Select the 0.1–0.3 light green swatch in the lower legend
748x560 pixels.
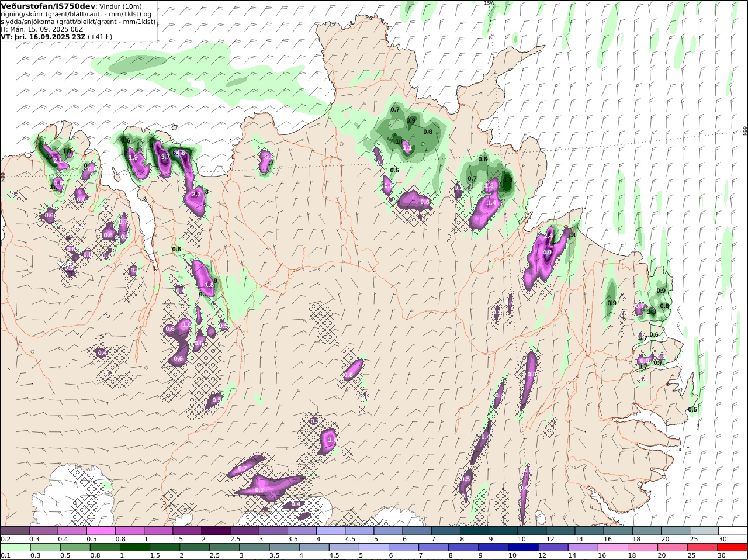pos(15,547)
